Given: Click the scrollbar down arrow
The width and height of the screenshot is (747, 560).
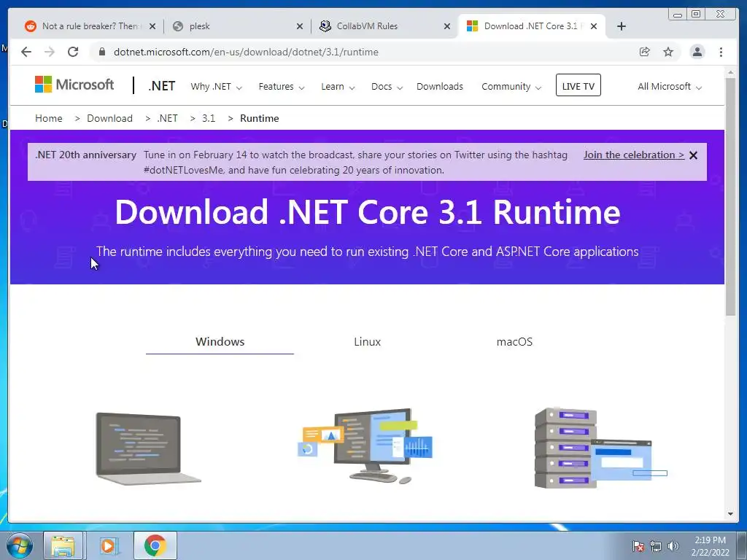Looking at the screenshot, I should (731, 514).
